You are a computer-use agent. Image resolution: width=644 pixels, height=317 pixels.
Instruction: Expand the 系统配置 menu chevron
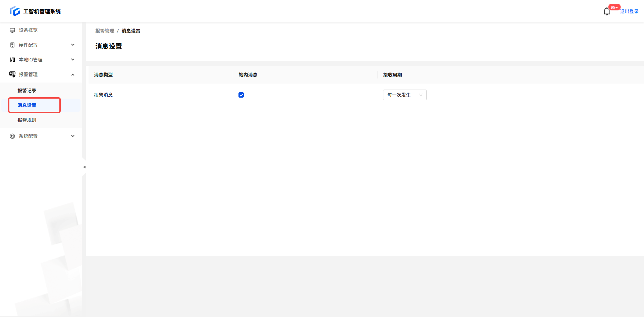click(73, 136)
